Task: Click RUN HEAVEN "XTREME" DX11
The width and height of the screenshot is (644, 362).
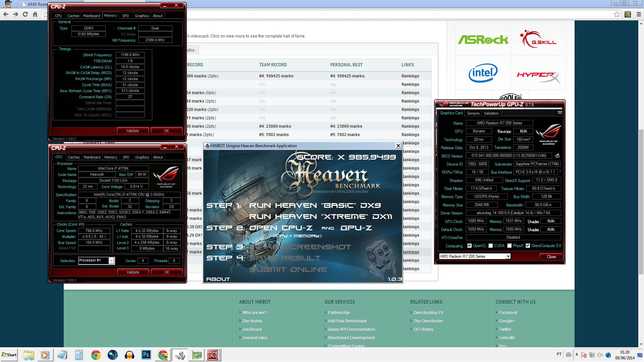Action: point(321,217)
